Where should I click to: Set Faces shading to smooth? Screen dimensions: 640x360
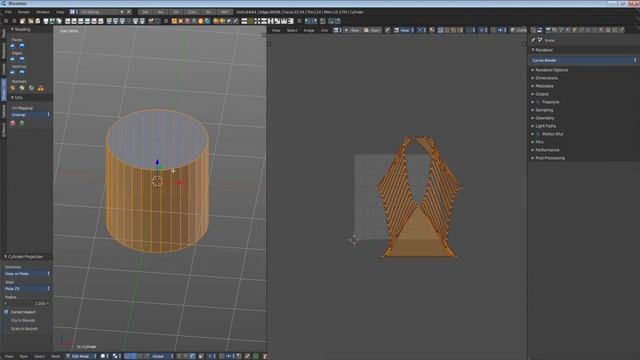click(13, 46)
